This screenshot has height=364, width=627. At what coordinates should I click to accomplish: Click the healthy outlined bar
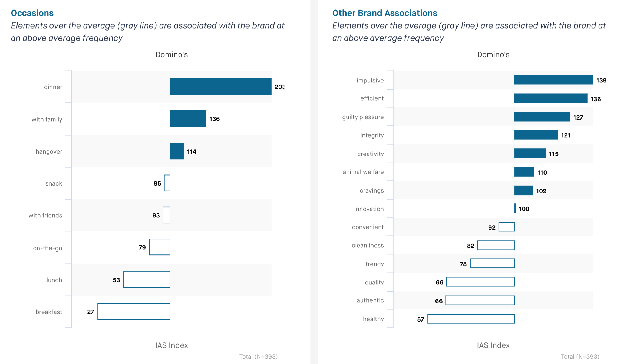point(471,319)
